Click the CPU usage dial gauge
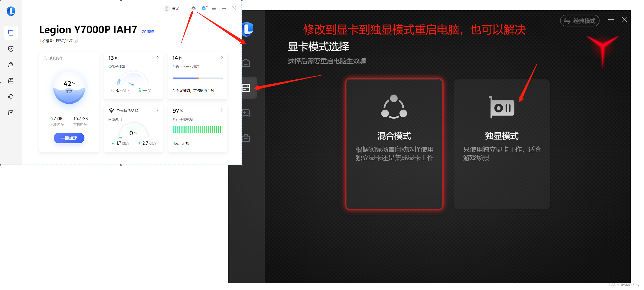 click(133, 79)
